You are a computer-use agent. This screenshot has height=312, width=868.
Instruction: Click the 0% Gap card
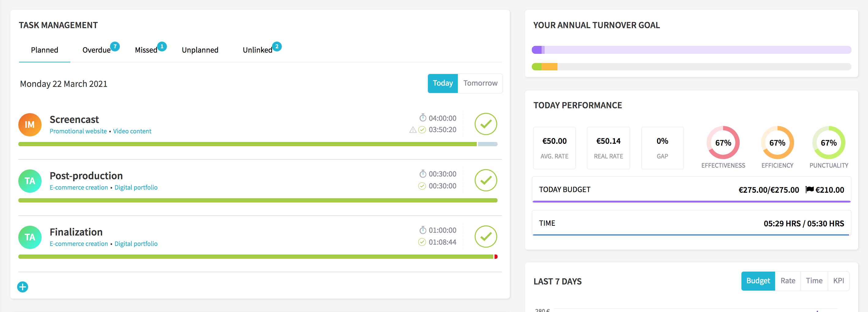click(x=662, y=148)
